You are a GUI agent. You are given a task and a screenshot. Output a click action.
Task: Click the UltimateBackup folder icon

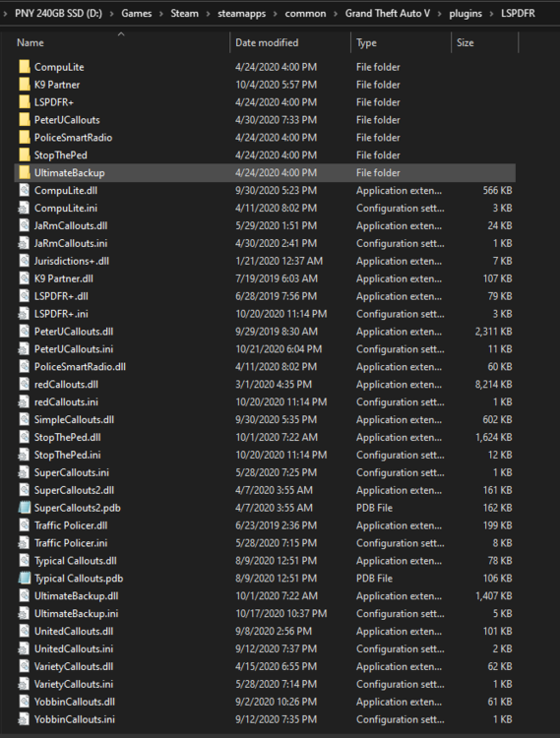point(25,173)
